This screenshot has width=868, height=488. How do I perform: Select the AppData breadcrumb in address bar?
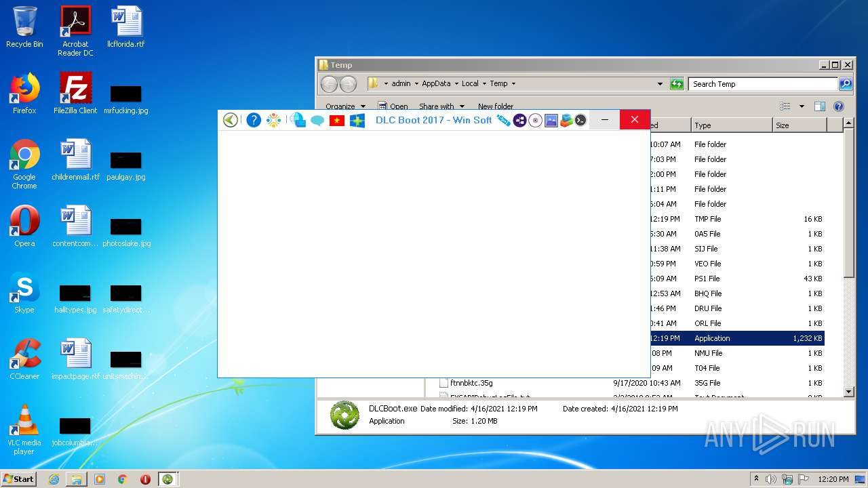pos(436,83)
